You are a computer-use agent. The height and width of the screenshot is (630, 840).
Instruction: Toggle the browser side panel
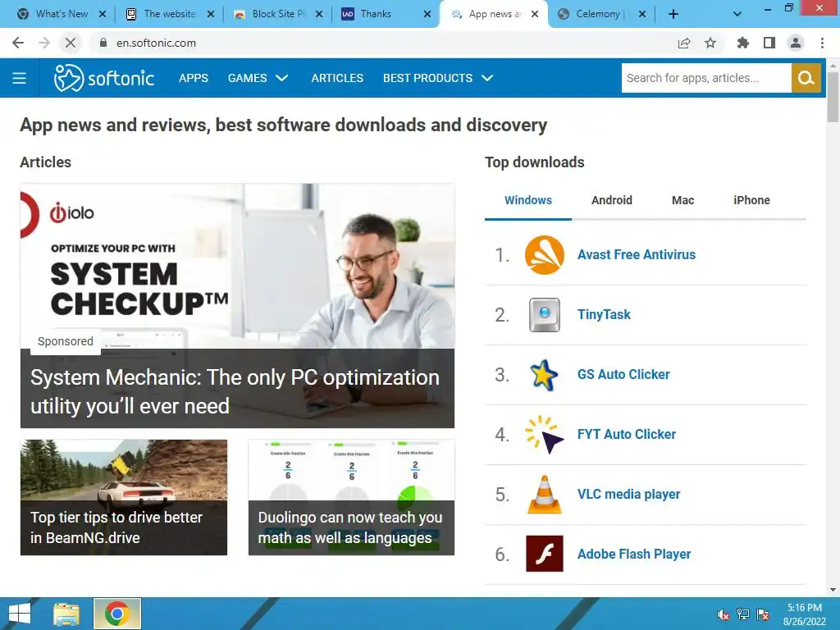(x=769, y=43)
